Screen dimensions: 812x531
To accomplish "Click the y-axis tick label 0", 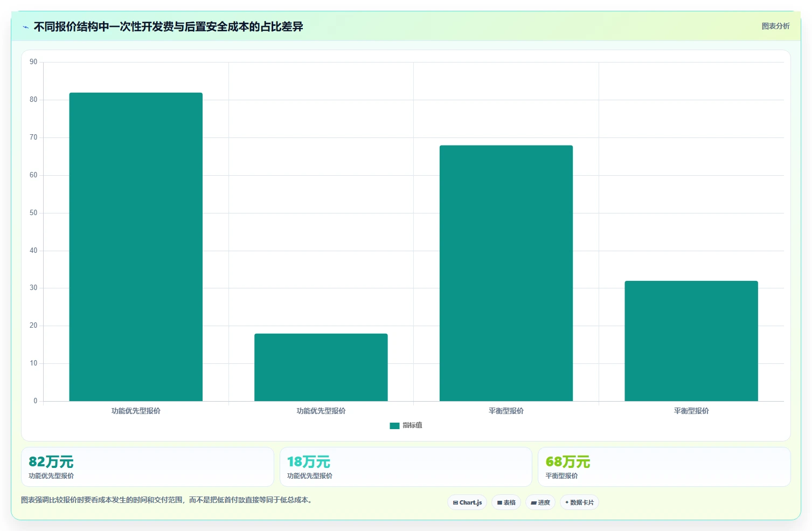I will 36,401.
